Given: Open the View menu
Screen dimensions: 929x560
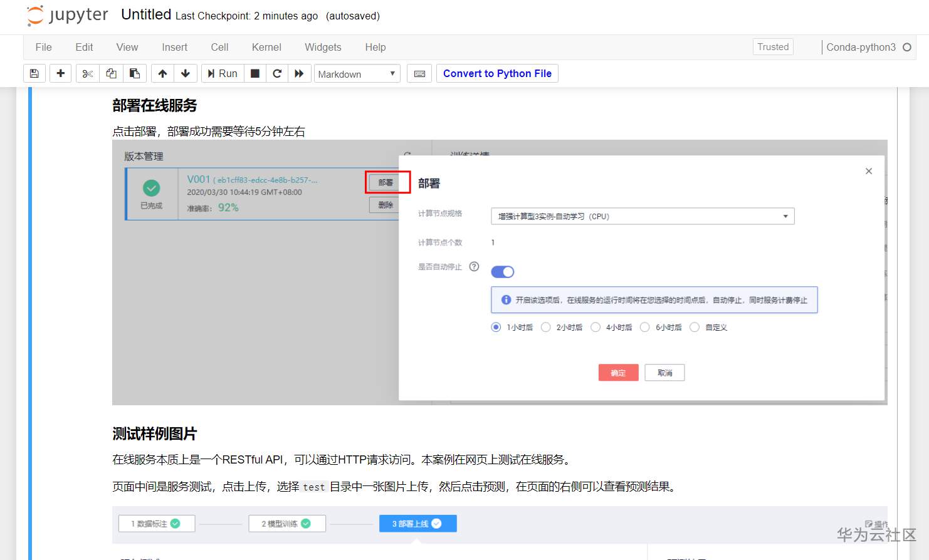Looking at the screenshot, I should tap(127, 47).
